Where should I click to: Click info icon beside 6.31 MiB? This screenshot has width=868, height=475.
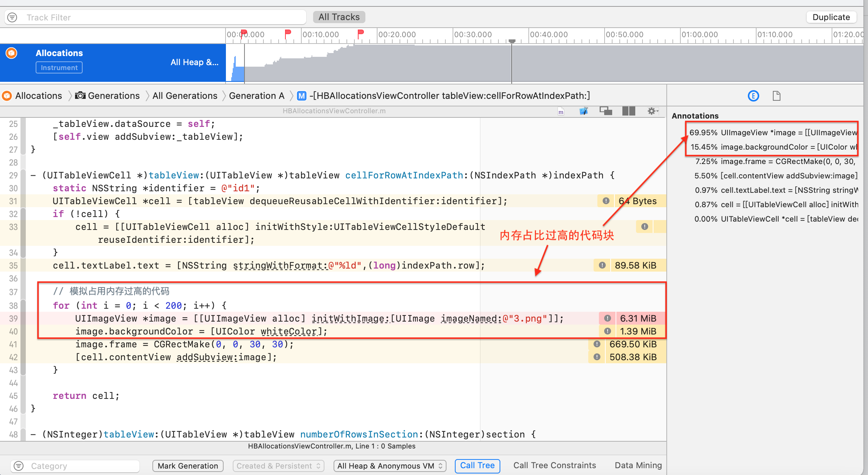point(608,318)
